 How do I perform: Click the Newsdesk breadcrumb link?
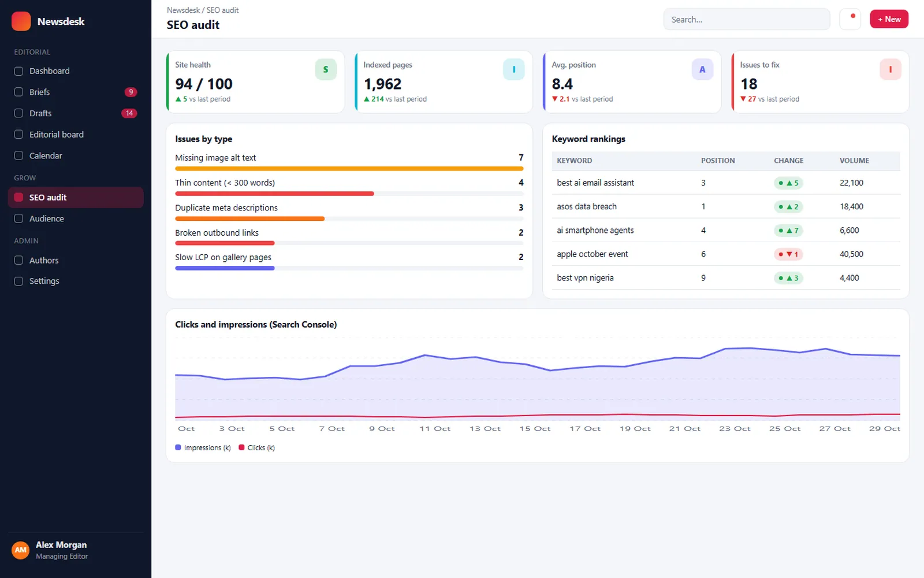(x=183, y=10)
